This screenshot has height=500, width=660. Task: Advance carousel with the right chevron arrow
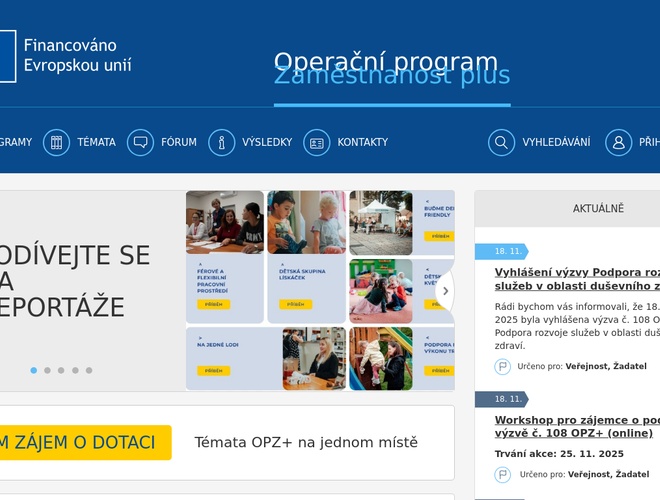coord(445,292)
